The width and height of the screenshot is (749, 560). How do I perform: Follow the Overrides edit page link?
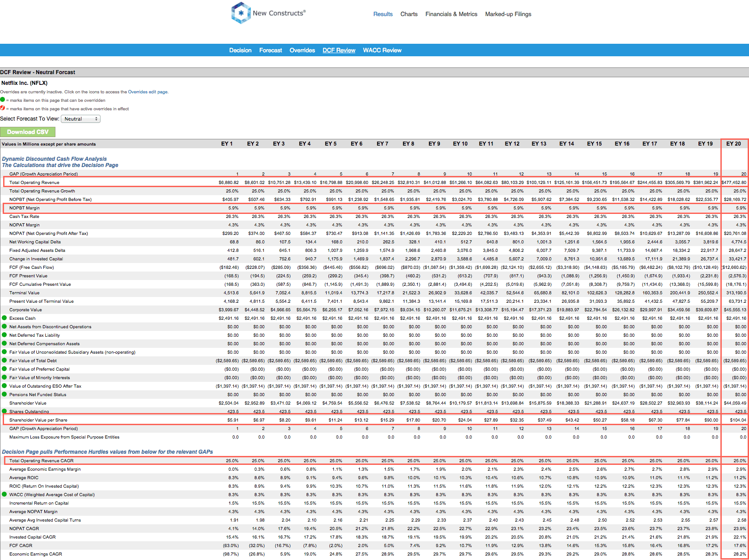click(x=147, y=92)
